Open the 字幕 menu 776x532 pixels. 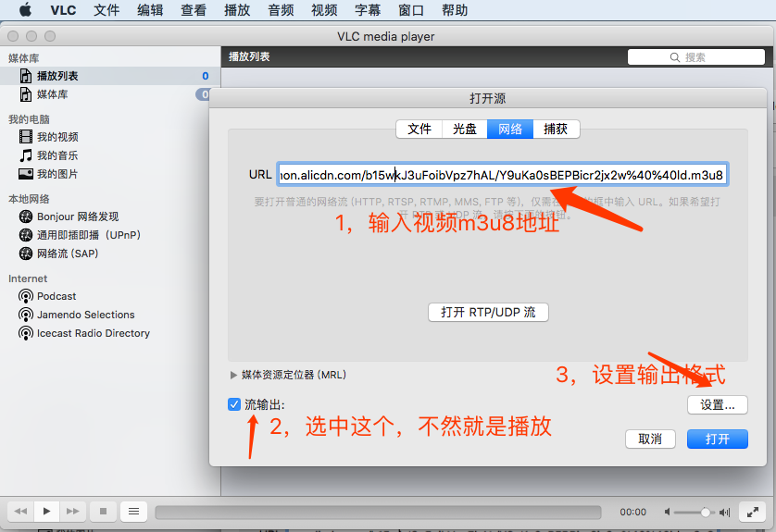tap(368, 10)
